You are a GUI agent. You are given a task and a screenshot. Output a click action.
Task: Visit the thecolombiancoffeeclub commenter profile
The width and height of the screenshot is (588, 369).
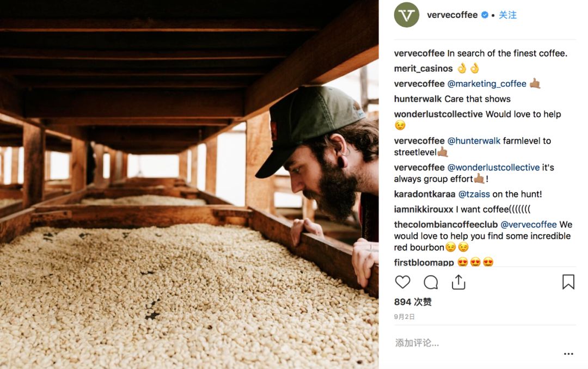click(446, 225)
